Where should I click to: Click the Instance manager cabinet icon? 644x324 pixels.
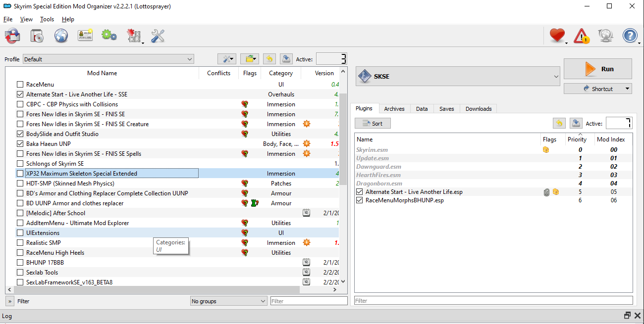pyautogui.click(x=13, y=36)
